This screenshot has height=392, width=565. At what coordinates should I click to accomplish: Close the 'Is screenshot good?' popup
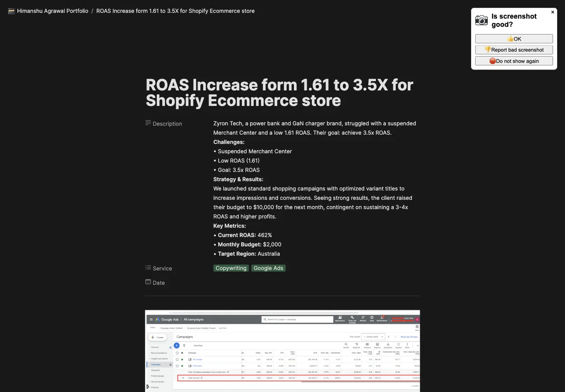pyautogui.click(x=553, y=12)
